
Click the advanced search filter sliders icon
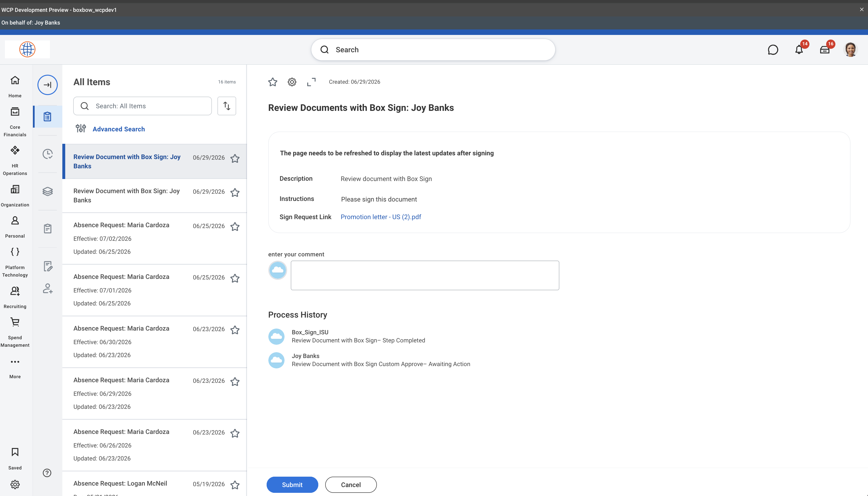pyautogui.click(x=81, y=128)
